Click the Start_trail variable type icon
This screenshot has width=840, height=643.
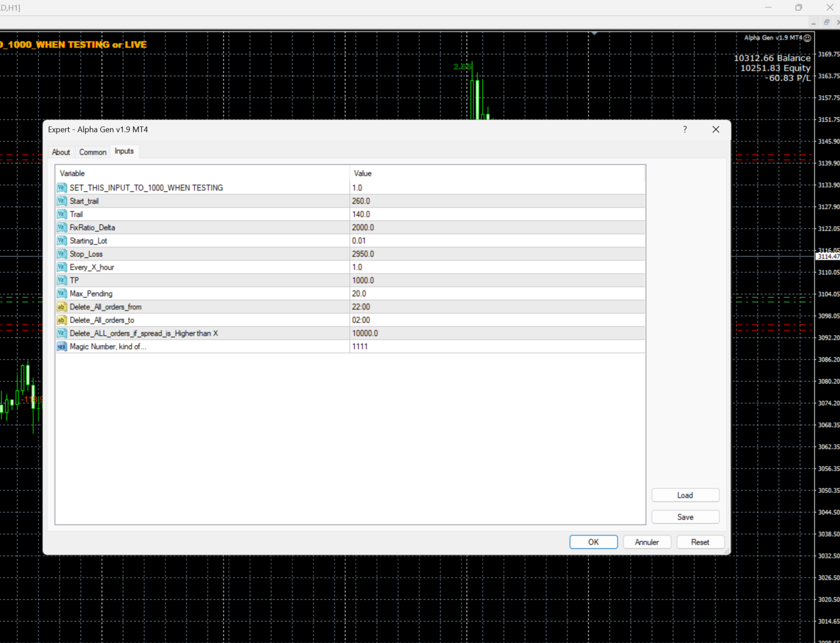61,201
